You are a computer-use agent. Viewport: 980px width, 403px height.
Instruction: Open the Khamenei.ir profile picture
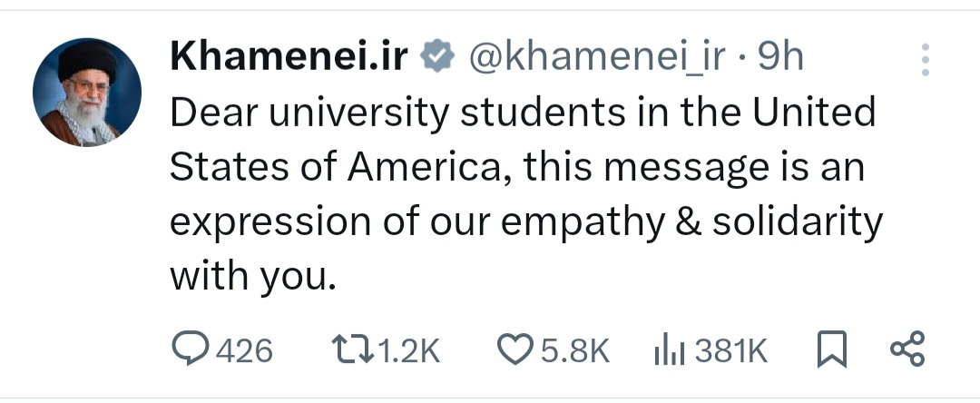point(87,93)
